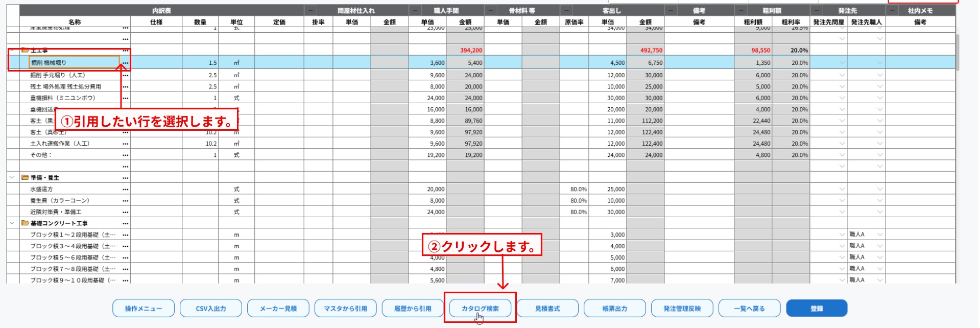
Task: Collapse the 問屋材仕入れ column group with its minus button
Action: tap(310, 10)
